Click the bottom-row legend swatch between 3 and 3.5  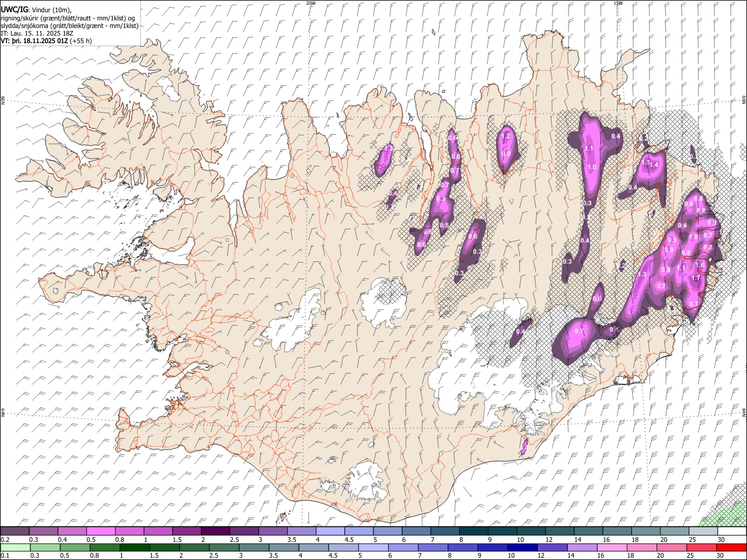254,547
